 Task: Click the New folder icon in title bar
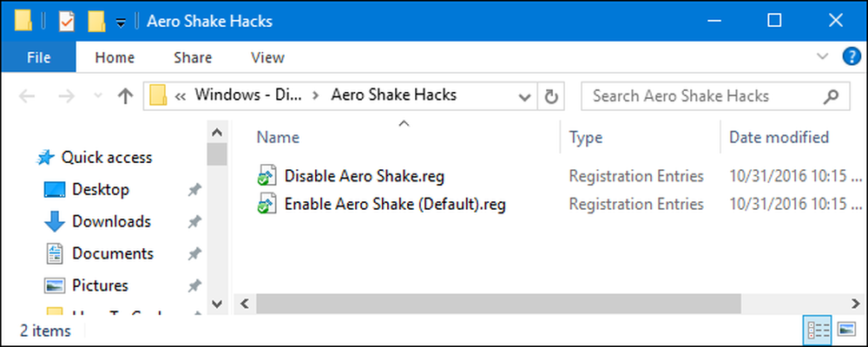[x=96, y=22]
